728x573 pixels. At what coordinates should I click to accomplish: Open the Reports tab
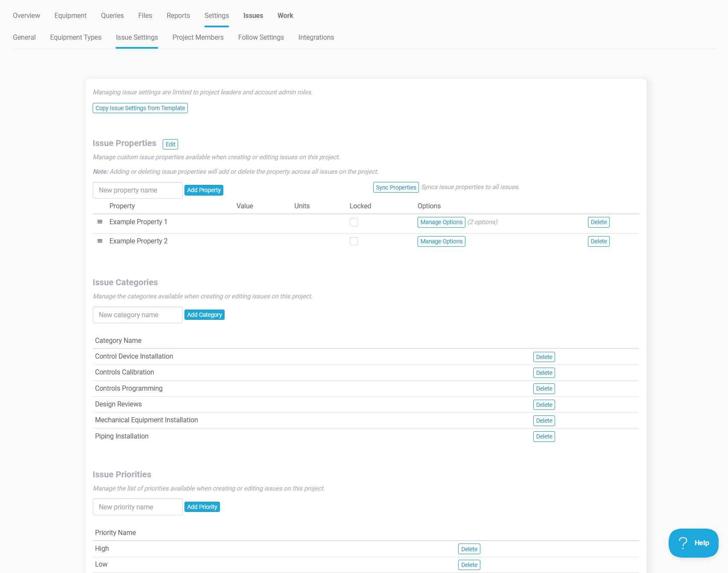point(178,16)
